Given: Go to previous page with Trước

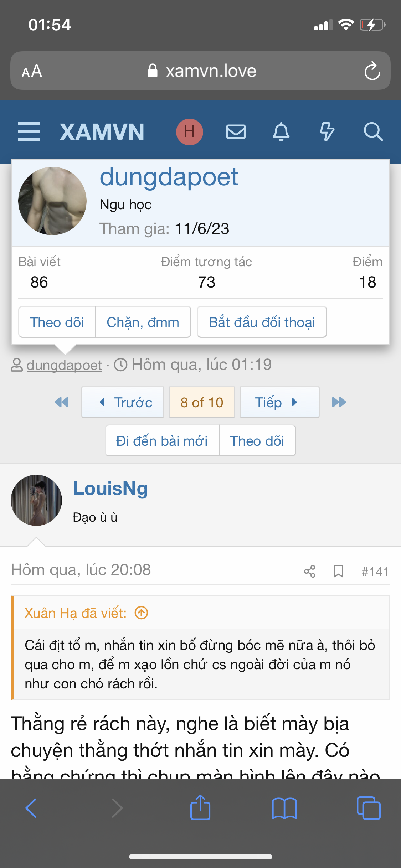Looking at the screenshot, I should click(x=123, y=402).
